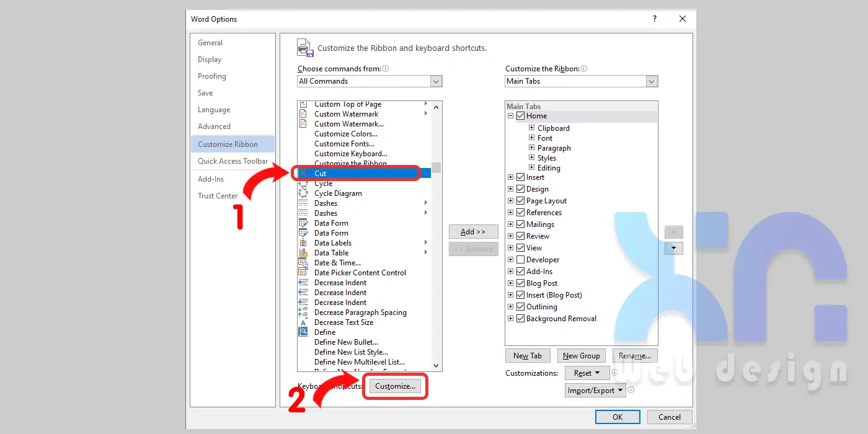Click the Decrease Paragraph Spacing icon

pos(303,312)
